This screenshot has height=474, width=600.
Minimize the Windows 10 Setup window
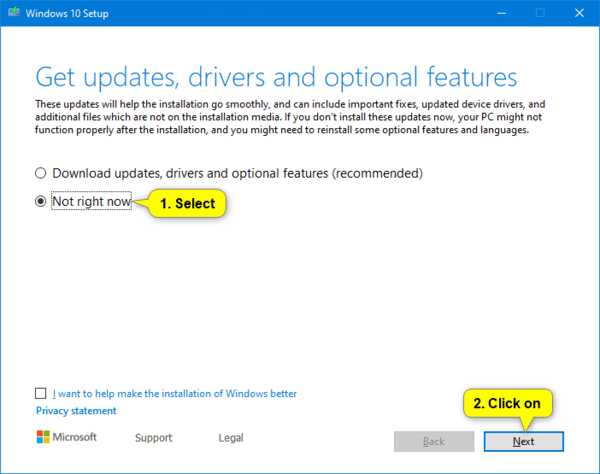coord(493,13)
